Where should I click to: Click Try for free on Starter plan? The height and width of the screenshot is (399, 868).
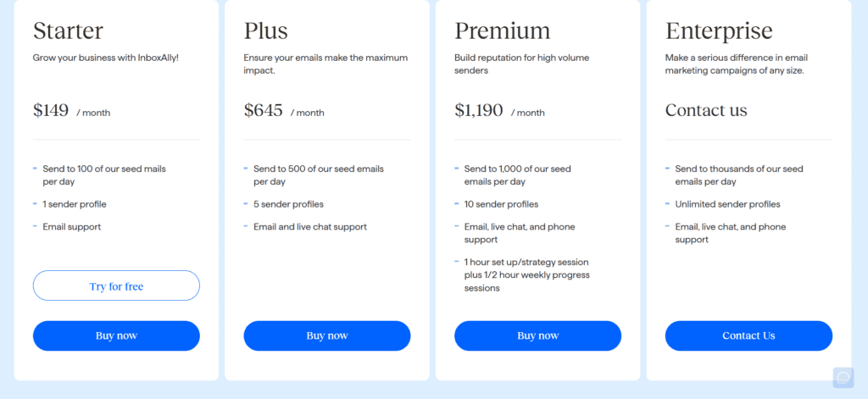116,285
